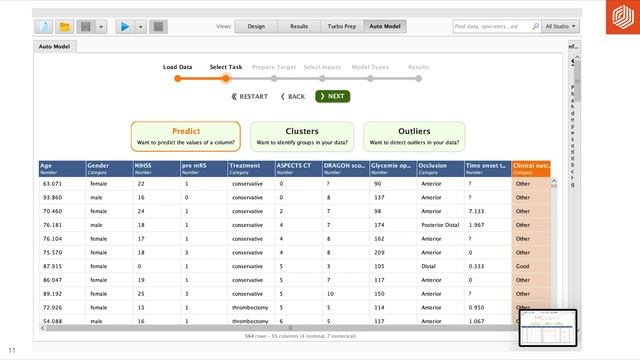Click the RapidMiner logo at top right
The image size is (640, 360).
point(623,17)
